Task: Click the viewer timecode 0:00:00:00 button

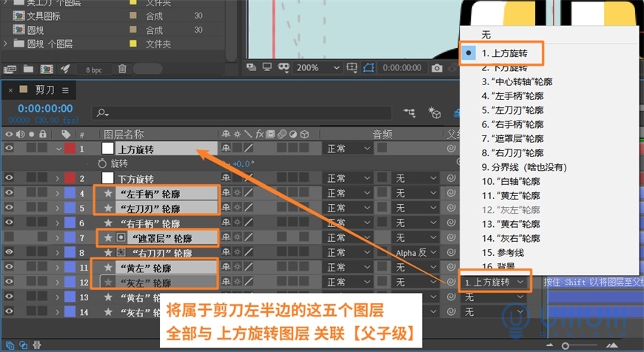Action: (402, 68)
